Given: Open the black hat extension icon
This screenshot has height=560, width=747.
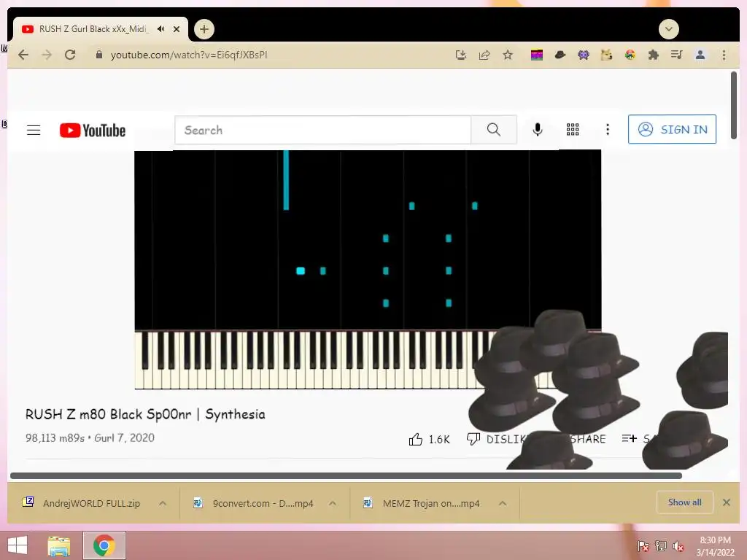Looking at the screenshot, I should pos(560,55).
